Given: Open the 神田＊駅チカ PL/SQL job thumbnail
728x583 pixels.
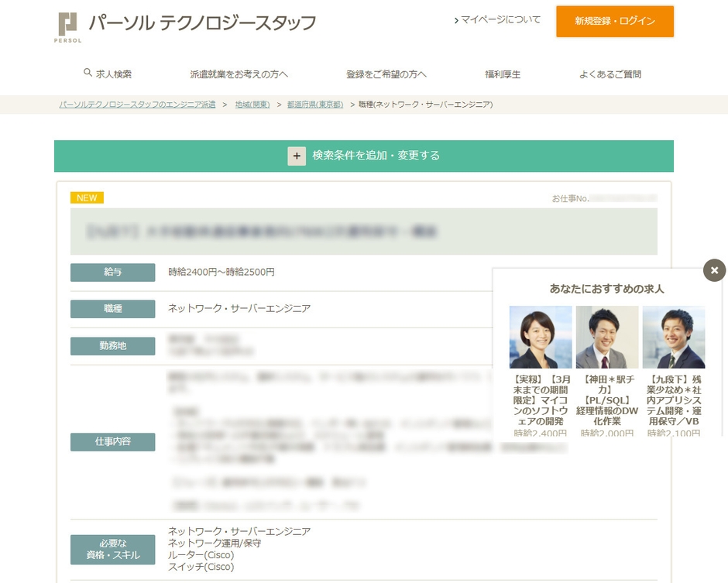Looking at the screenshot, I should [606, 337].
